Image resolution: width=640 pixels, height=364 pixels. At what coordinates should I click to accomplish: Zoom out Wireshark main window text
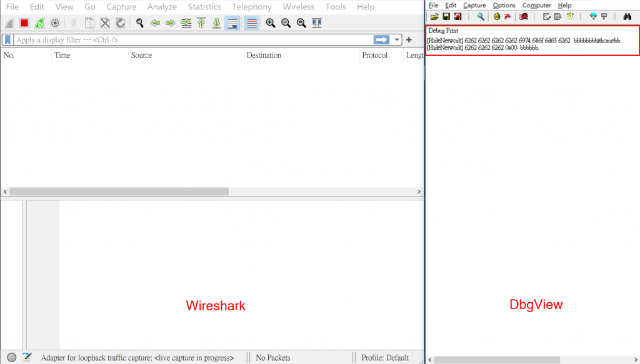pyautogui.click(x=286, y=23)
